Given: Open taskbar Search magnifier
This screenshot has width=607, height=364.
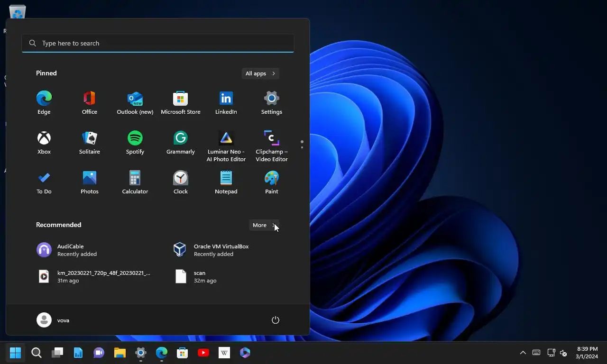Looking at the screenshot, I should [37, 353].
